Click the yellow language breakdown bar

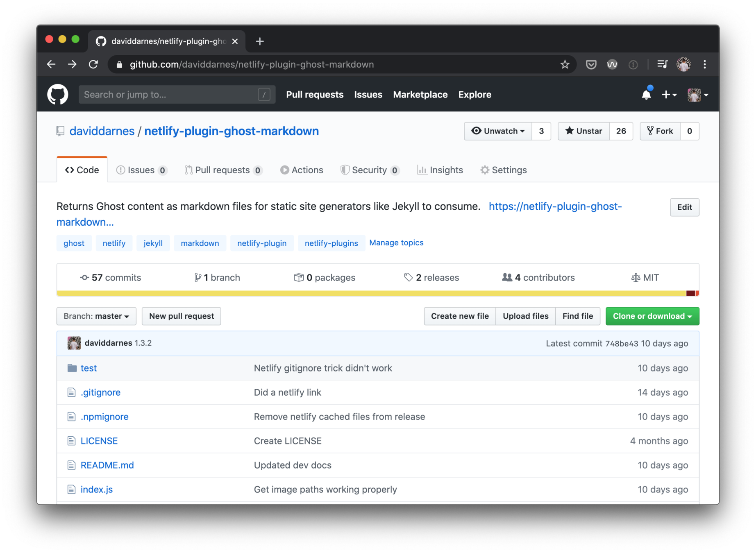[x=371, y=293]
